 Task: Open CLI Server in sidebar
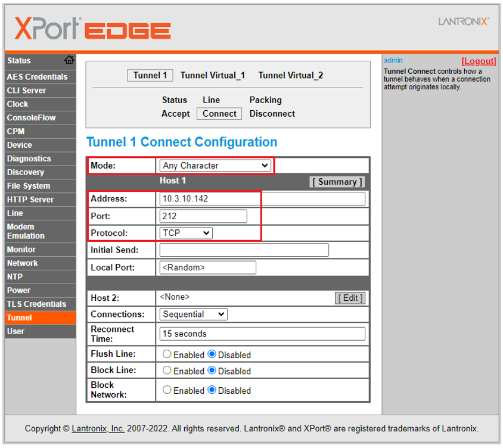(x=41, y=91)
